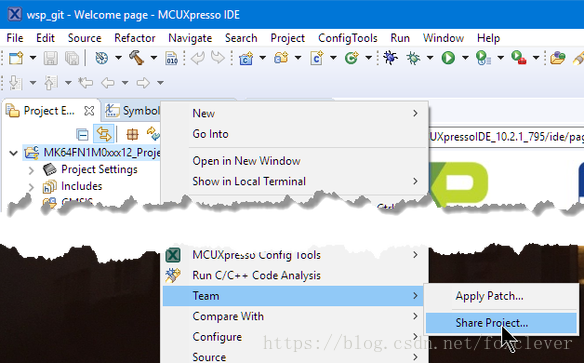Click the Next Annotation icon
The image size is (584, 363).
(15, 83)
